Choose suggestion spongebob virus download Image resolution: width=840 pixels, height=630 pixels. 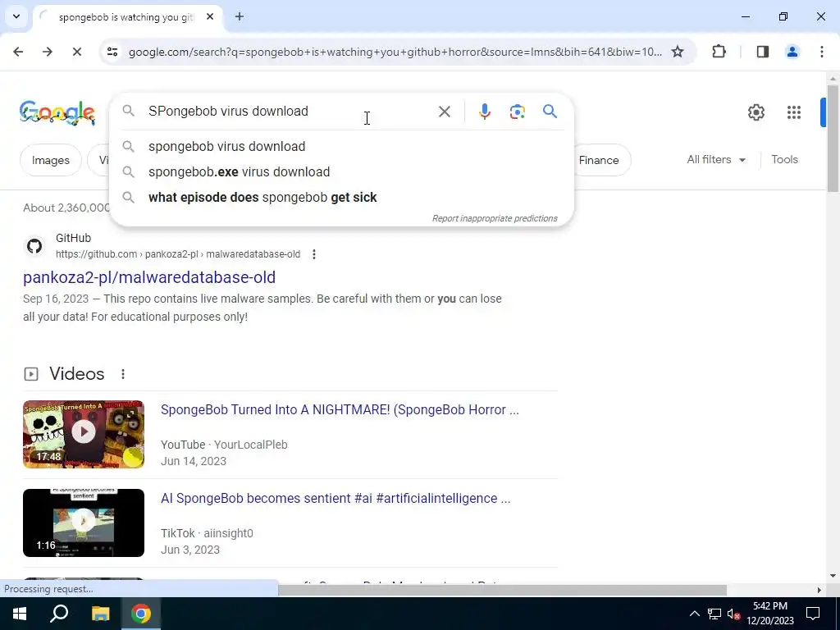click(x=341, y=146)
